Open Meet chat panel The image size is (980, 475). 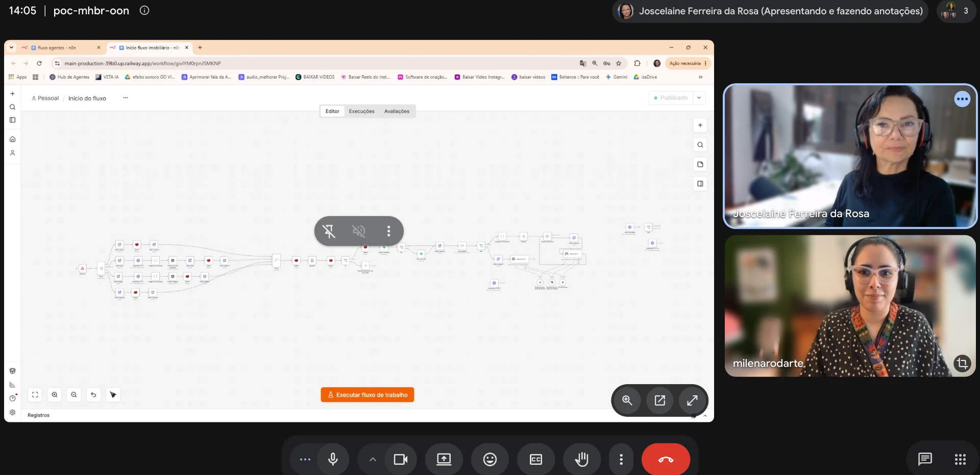pyautogui.click(x=925, y=459)
